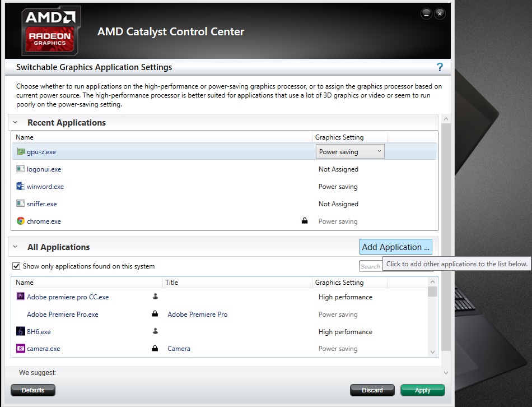Viewport: 532px width, 407px height.
Task: Click lock icon on Adobe Premiere Pro.exe row
Action: pyautogui.click(x=155, y=313)
